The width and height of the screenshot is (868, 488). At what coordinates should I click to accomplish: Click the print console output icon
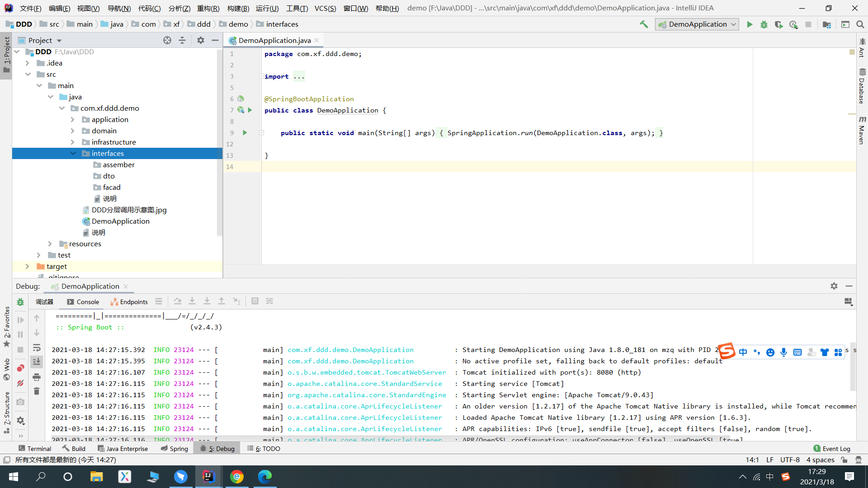click(37, 377)
